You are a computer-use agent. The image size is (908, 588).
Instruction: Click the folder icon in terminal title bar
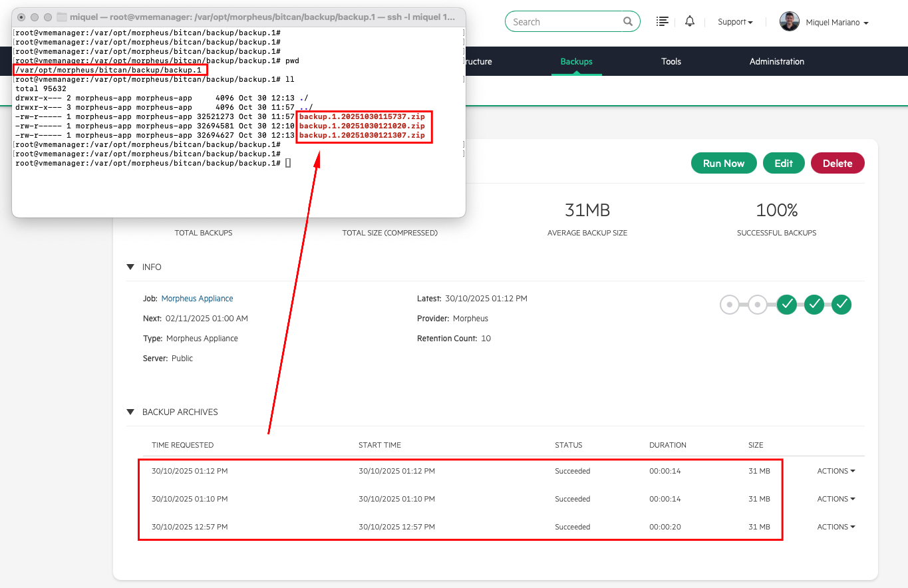tap(62, 17)
